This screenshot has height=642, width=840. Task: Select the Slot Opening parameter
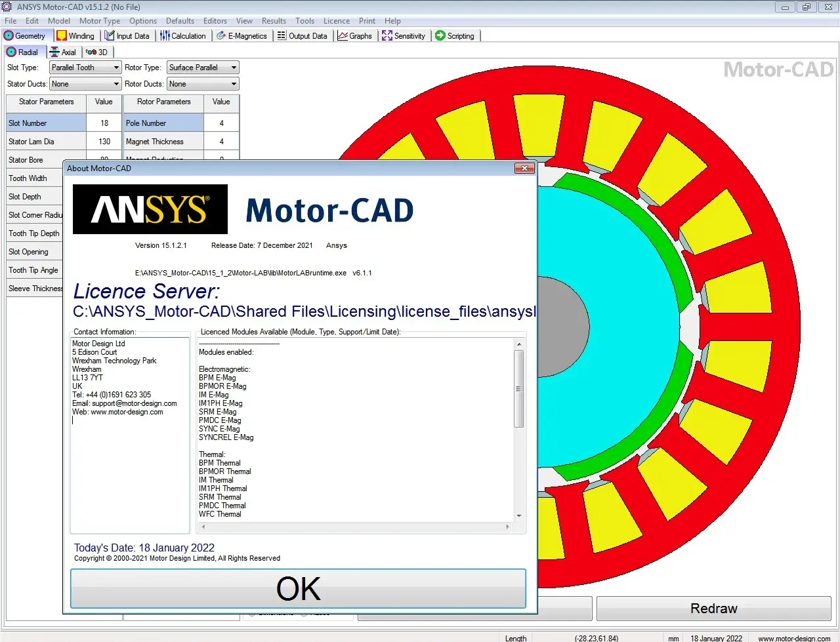(x=34, y=252)
